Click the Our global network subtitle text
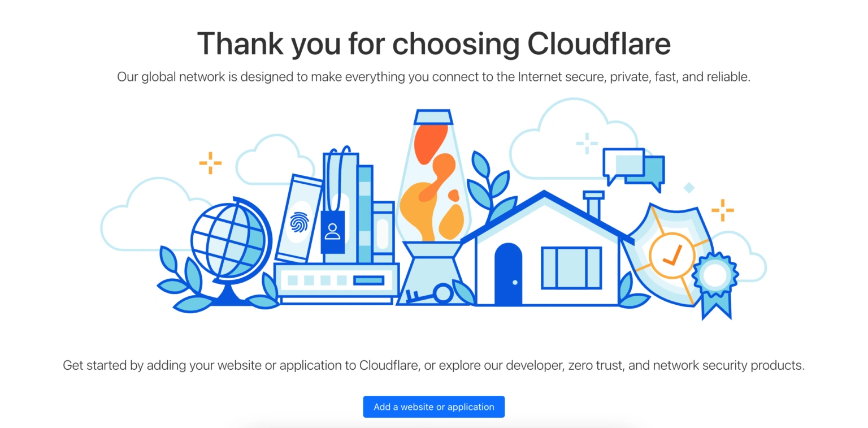Screen dimensions: 868x428 click(x=433, y=77)
